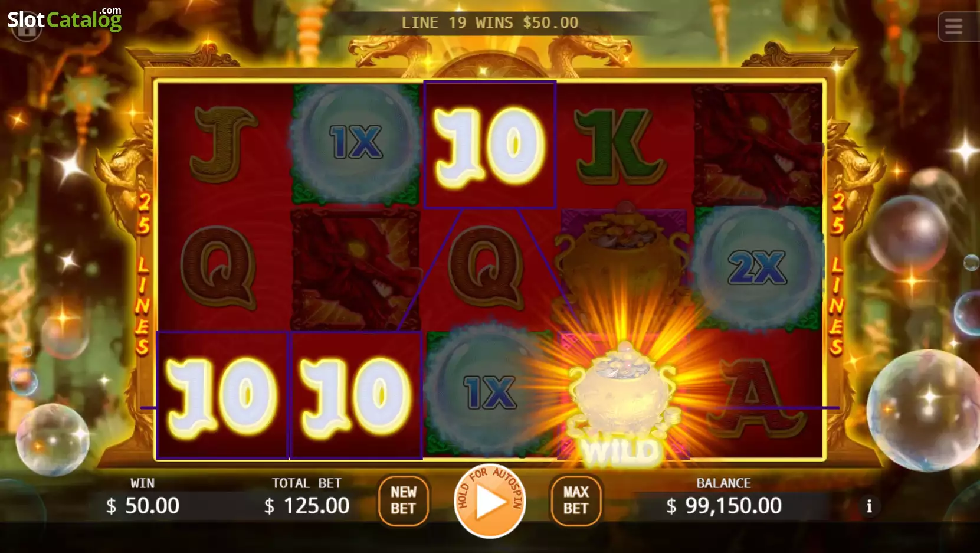Open the info icon near balance
Screen dimensions: 980x553
tap(869, 506)
